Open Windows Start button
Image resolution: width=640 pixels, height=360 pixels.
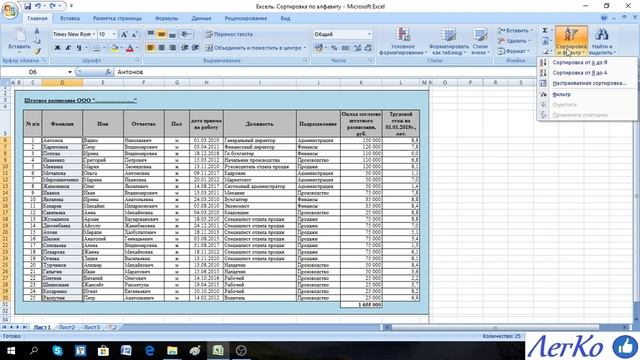(11, 351)
